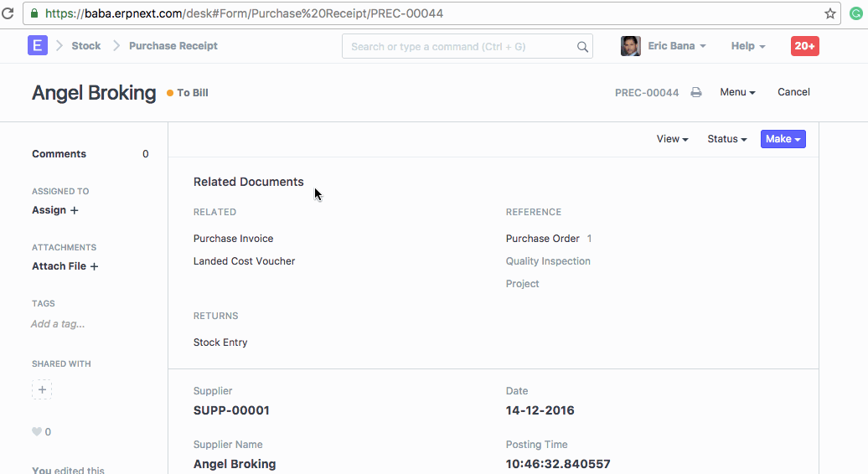
Task: Open the Project reference link
Action: click(x=522, y=284)
